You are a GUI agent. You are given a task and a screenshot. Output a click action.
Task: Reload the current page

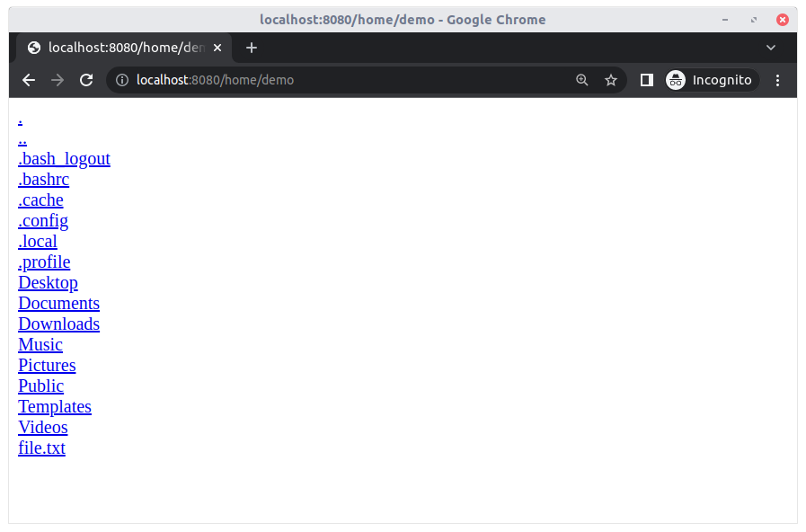point(85,80)
